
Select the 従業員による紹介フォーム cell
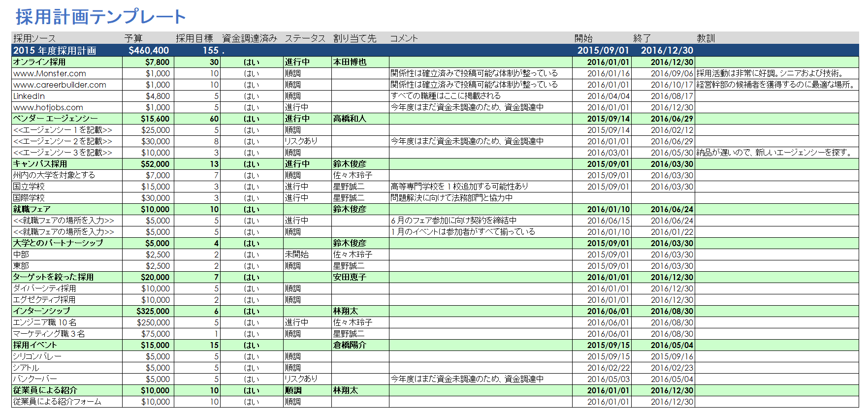pos(57,402)
